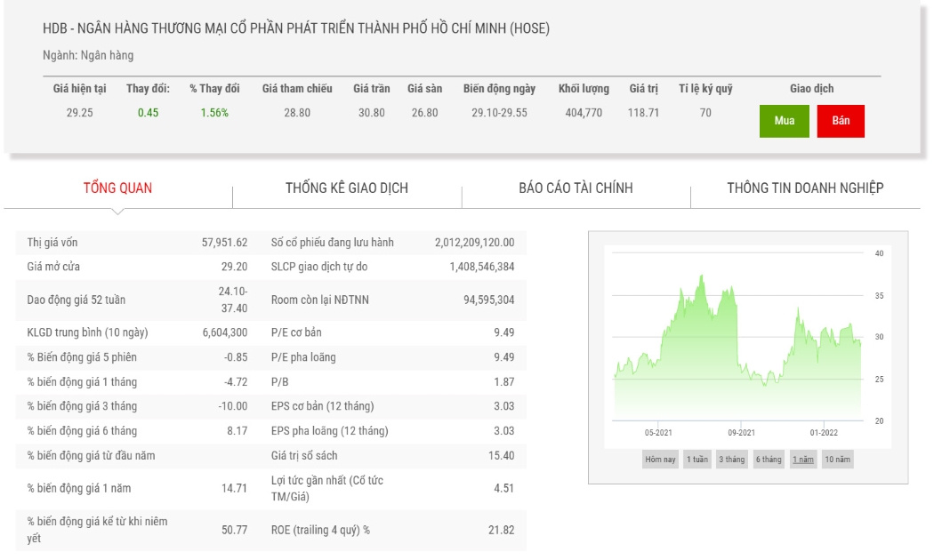Image resolution: width=934 pixels, height=560 pixels.
Task: Click the HDB company title heading
Action: pyautogui.click(x=296, y=28)
